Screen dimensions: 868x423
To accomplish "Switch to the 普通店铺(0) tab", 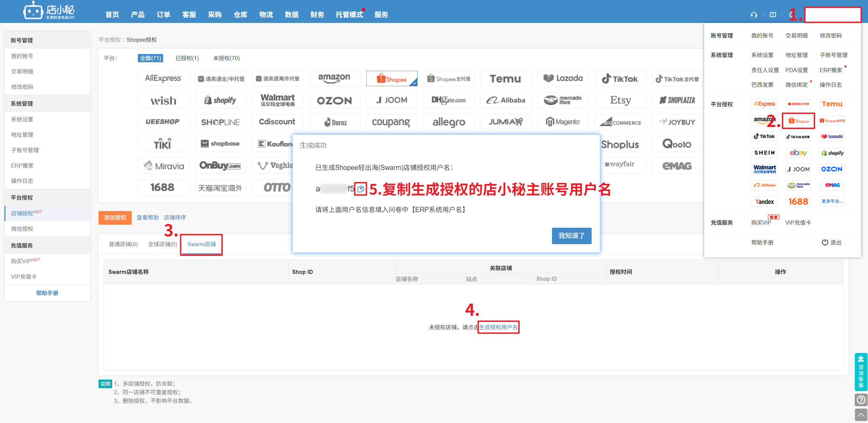I will point(123,244).
